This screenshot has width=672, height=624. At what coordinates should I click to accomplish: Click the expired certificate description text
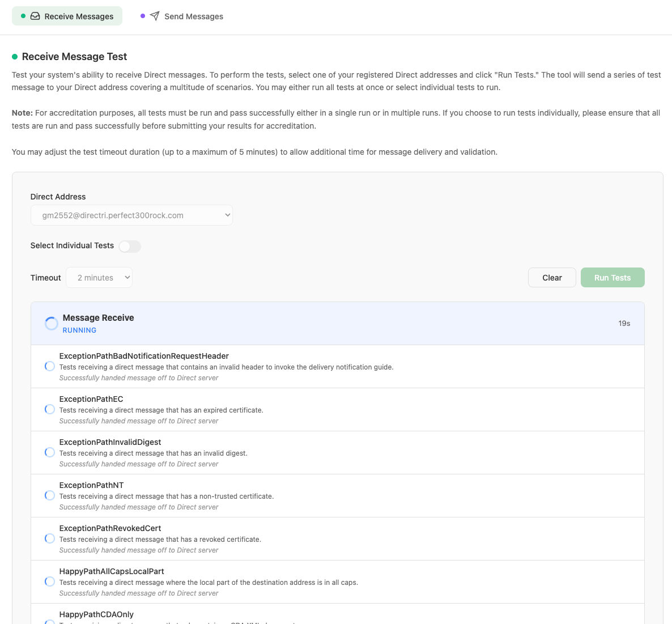[161, 410]
